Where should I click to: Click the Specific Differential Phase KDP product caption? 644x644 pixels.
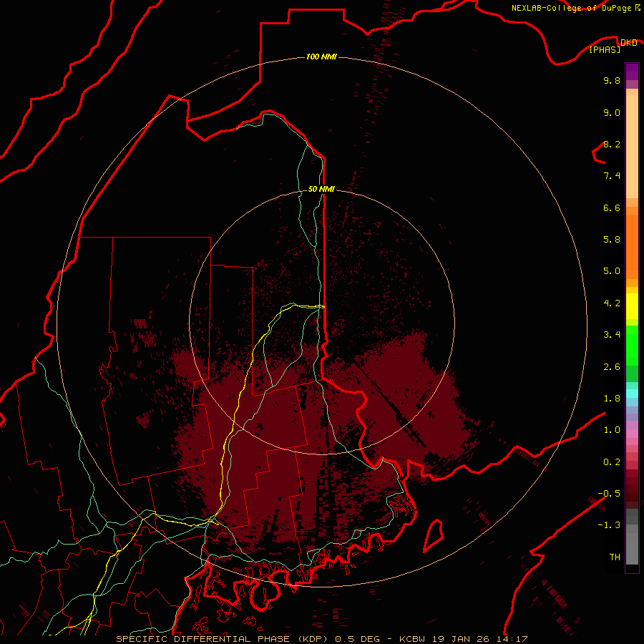pos(321,639)
